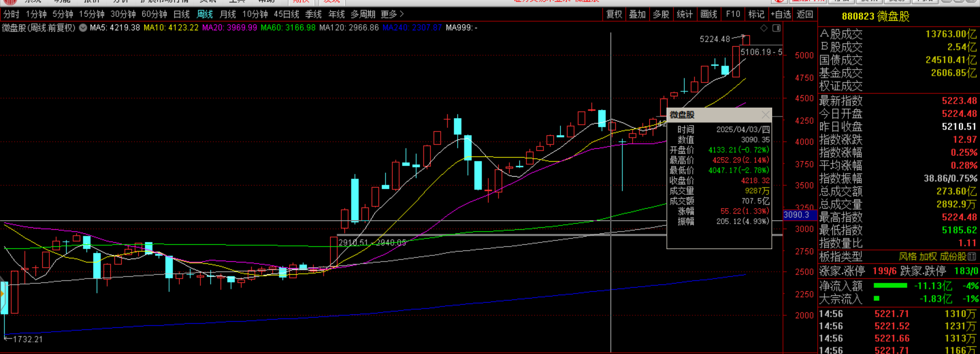Click the 成份股 constituents link
980x354 pixels.
click(953, 257)
